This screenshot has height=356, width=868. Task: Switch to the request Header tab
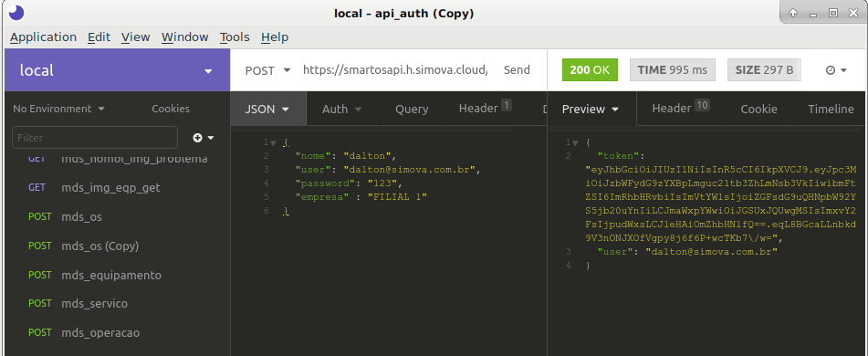(x=485, y=108)
